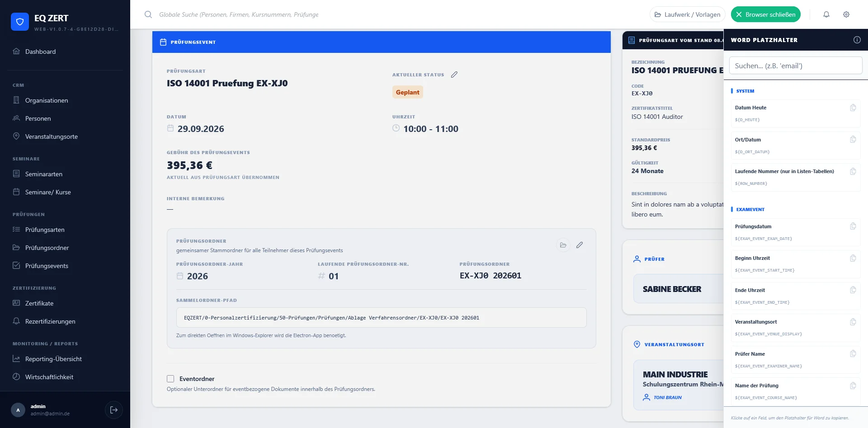Click the Prüfungsart panel document icon
The image size is (868, 428).
pyautogui.click(x=632, y=40)
